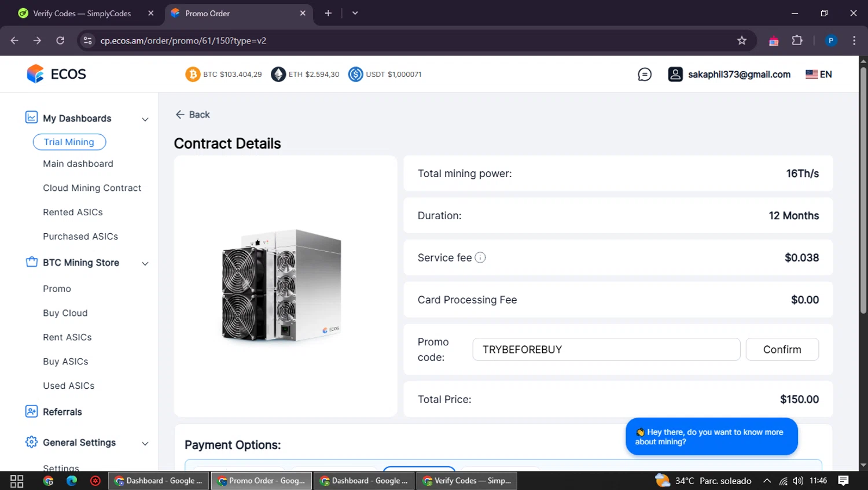868x490 pixels.
Task: Open Cloud Mining Contract menu item
Action: 92,188
